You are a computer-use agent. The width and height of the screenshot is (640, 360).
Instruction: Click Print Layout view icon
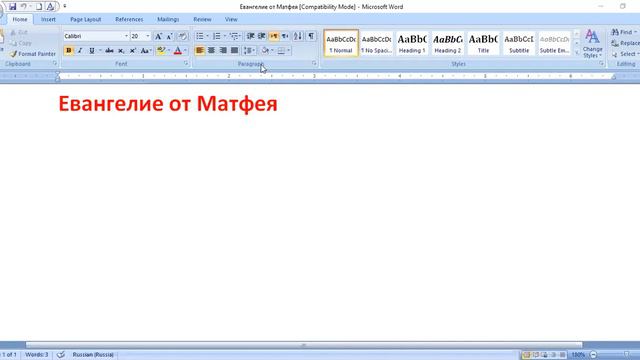point(527,355)
